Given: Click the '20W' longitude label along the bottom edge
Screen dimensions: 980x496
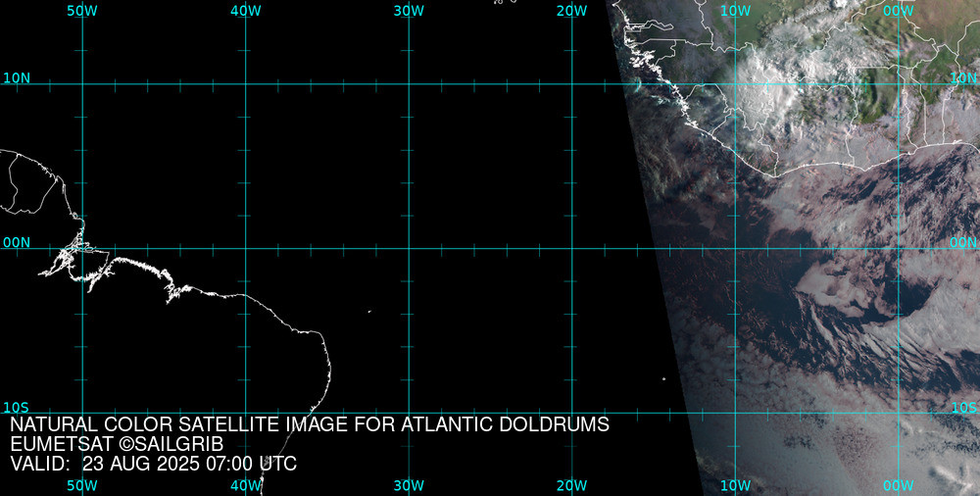Looking at the screenshot, I should click(x=572, y=486).
